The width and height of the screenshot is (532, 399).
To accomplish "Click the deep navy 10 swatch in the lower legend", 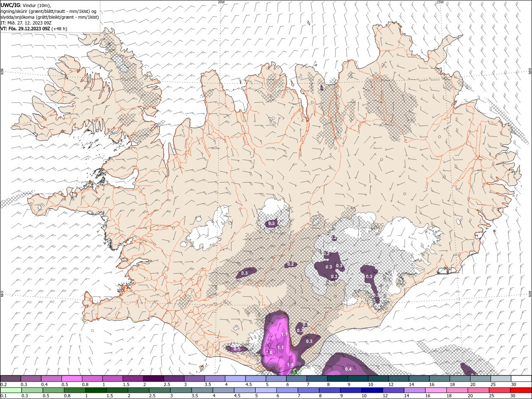I will click(x=372, y=390).
